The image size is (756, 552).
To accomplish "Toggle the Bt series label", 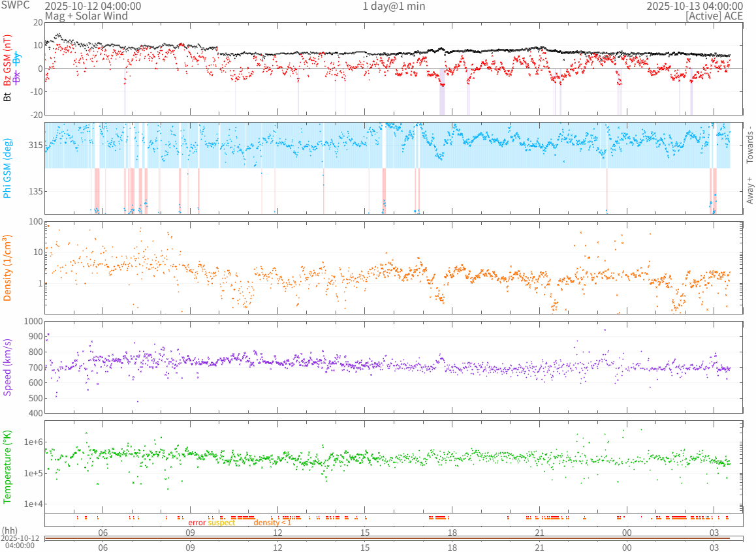I will pyautogui.click(x=7, y=97).
